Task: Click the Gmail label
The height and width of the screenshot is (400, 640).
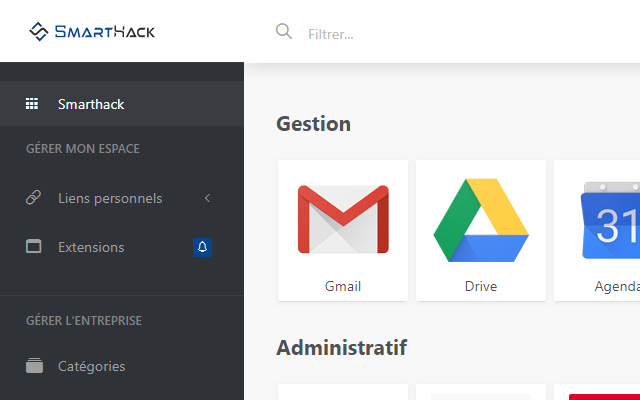Action: pos(343,286)
